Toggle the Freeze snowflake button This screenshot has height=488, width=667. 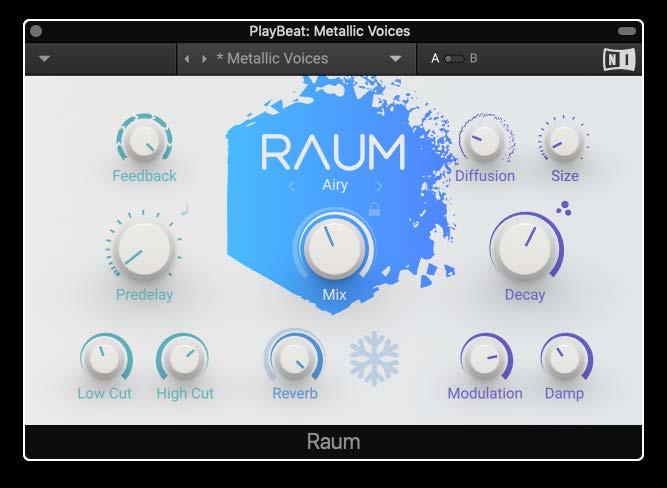pyautogui.click(x=374, y=358)
